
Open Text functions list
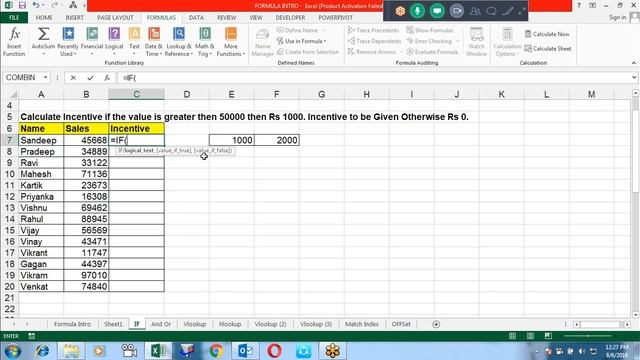(x=134, y=42)
